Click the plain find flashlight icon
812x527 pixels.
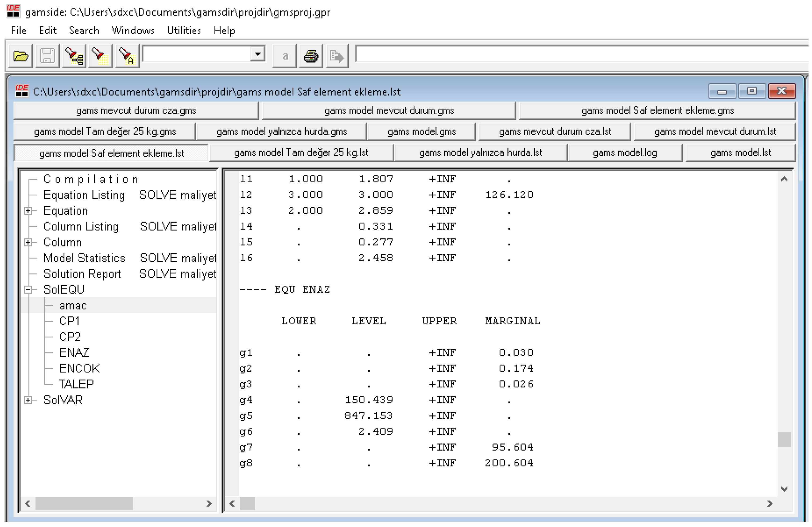click(x=100, y=56)
